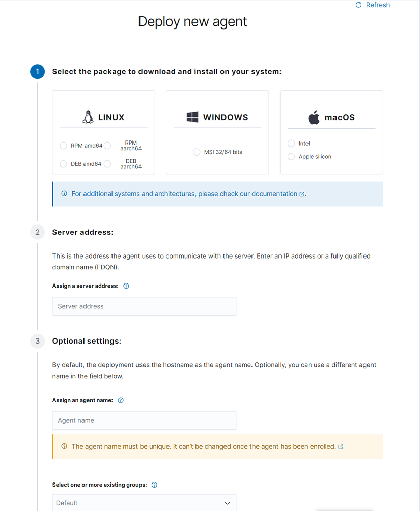Select the DEB amd64 package option
Screen dimensions: 420x511
[64, 164]
